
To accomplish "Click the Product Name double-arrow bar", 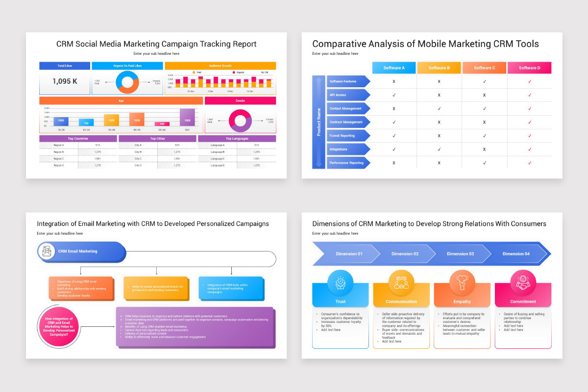I will point(318,122).
